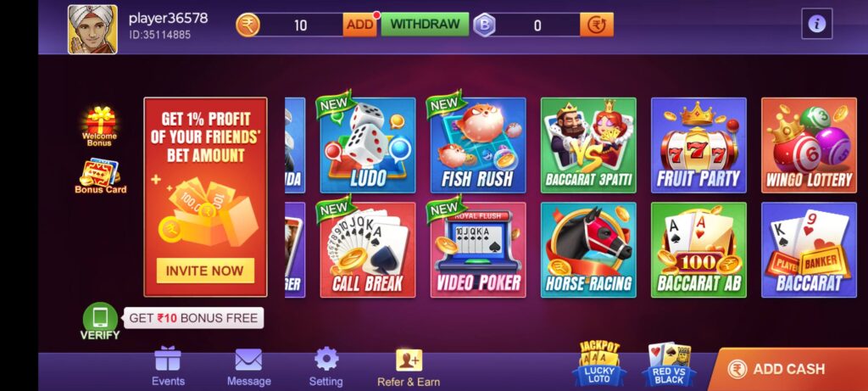Open the Events tab

coord(168,366)
